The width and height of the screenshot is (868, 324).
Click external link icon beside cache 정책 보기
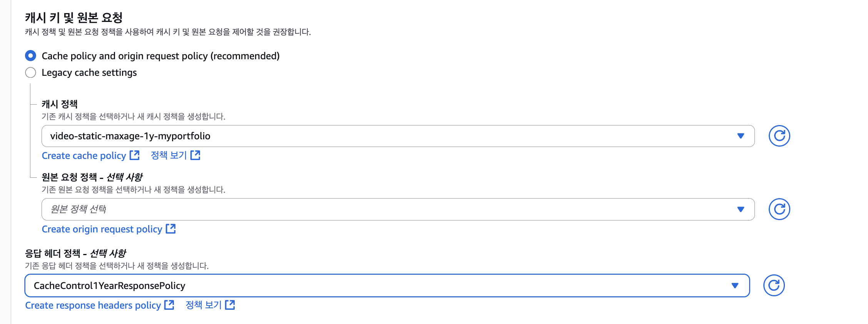click(x=195, y=155)
